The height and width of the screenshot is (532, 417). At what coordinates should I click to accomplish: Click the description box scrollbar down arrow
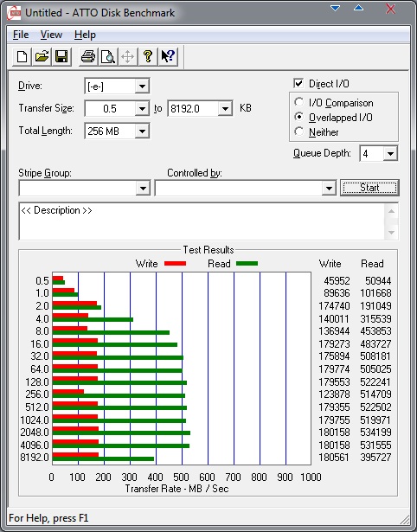pyautogui.click(x=391, y=233)
